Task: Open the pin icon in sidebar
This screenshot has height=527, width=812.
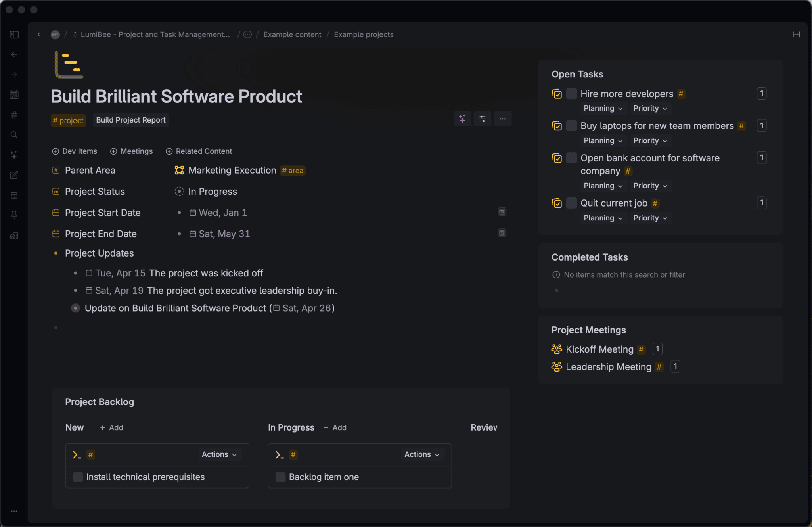Action: [x=14, y=215]
